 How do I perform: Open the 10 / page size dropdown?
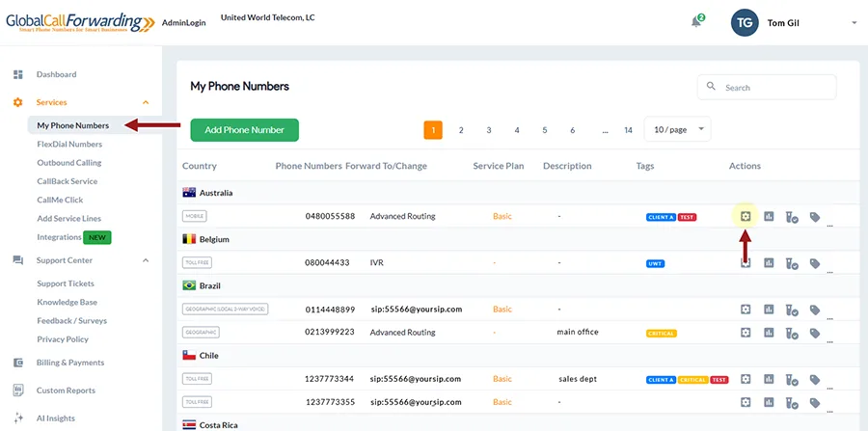pyautogui.click(x=678, y=129)
